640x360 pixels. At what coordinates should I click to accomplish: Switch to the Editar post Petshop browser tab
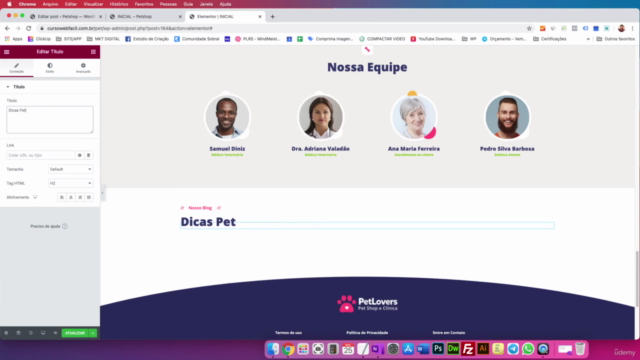(x=66, y=17)
